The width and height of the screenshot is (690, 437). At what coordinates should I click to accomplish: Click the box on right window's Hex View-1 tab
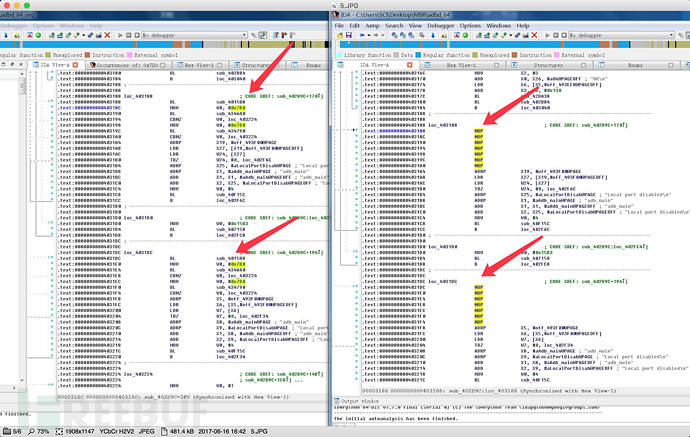(496, 65)
